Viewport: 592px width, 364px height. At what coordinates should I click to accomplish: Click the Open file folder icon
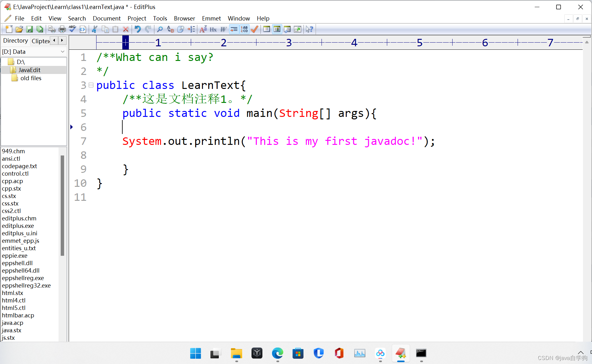[x=19, y=29]
